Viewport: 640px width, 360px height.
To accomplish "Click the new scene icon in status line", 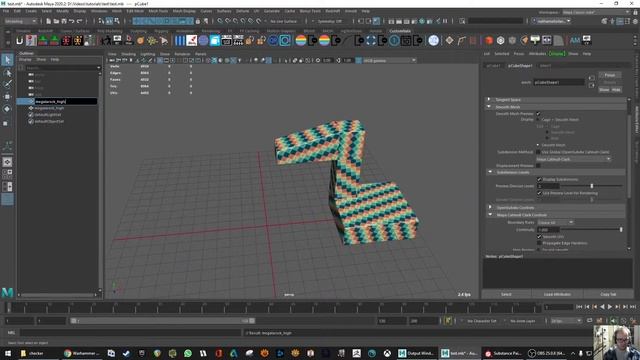I will (49, 21).
